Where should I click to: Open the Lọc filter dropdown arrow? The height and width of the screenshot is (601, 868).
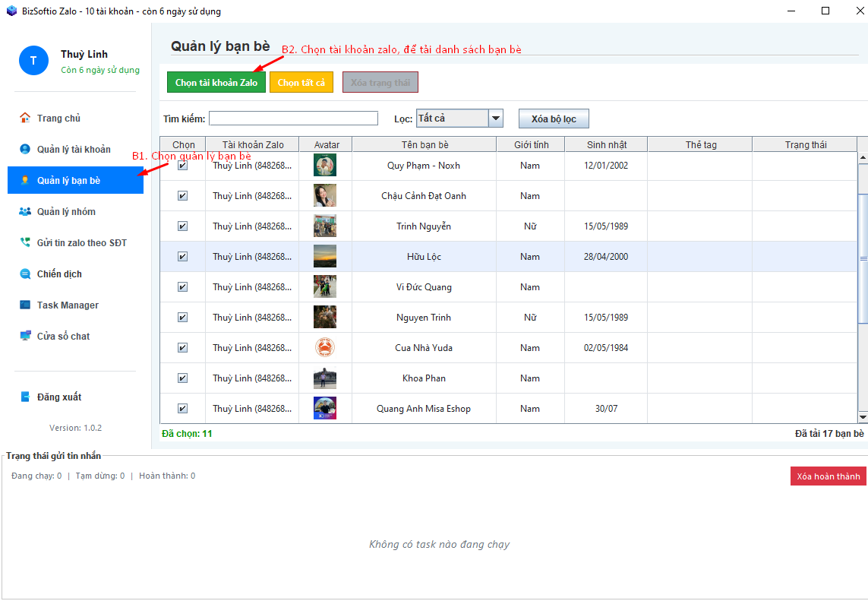pos(496,119)
